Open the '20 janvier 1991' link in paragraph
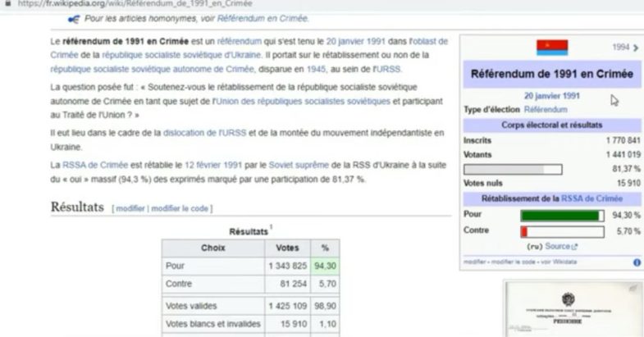Screen dimensions: 644x337 [356, 42]
